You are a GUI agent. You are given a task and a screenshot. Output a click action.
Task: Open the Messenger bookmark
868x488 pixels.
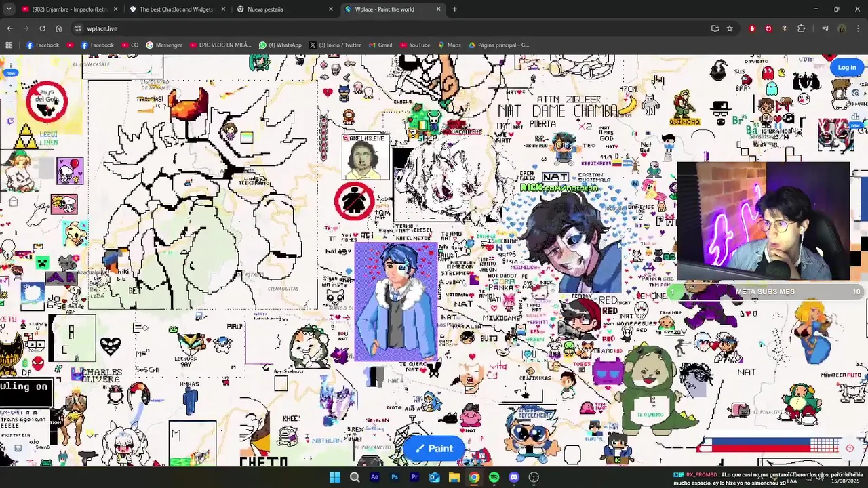coord(163,45)
